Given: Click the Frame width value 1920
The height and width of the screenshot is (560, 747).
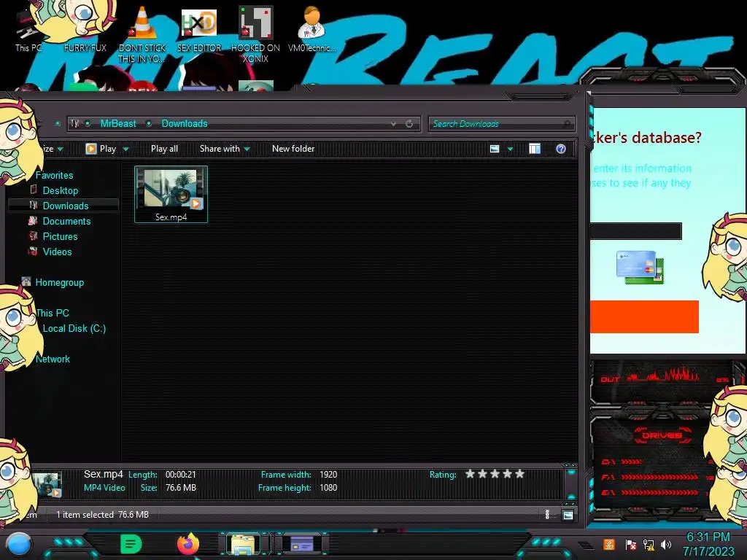Looking at the screenshot, I should [328, 474].
